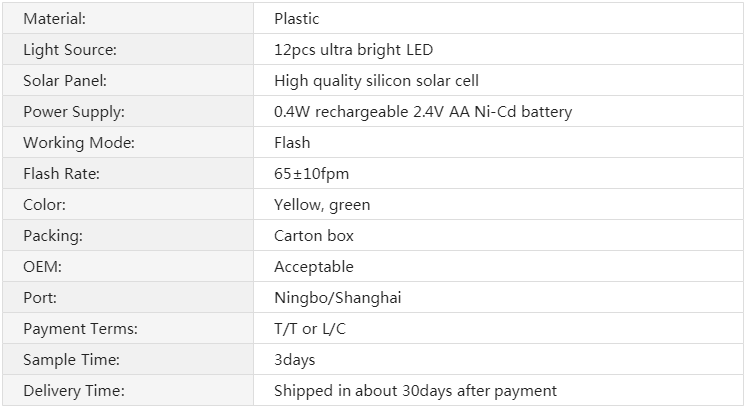747x409 pixels.
Task: Click the Delivery Time: label
Action: 74,391
